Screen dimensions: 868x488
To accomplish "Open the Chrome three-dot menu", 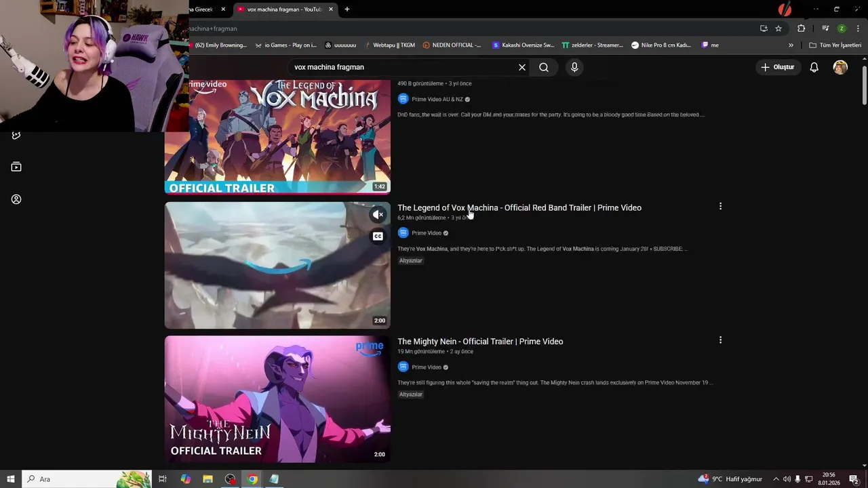I will 859,28.
